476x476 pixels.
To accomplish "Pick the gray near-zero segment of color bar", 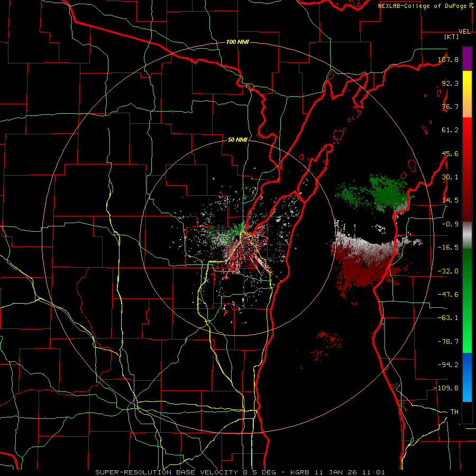I will (467, 235).
